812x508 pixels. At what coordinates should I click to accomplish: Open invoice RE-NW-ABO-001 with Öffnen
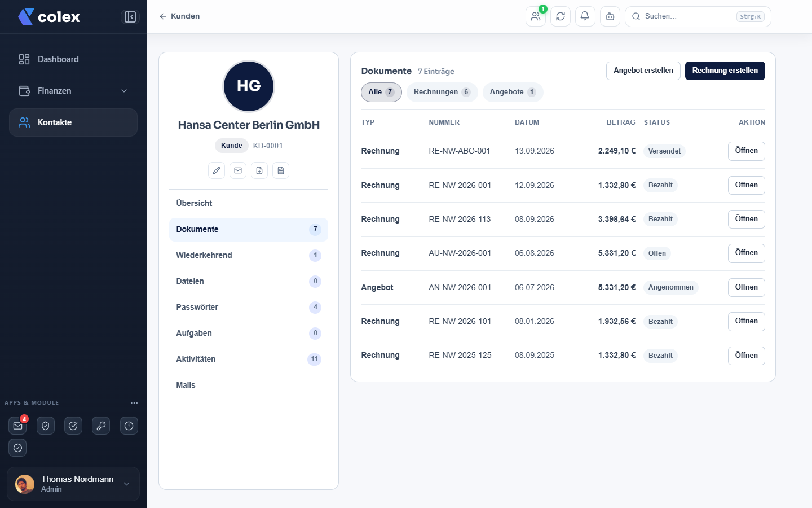(x=747, y=151)
